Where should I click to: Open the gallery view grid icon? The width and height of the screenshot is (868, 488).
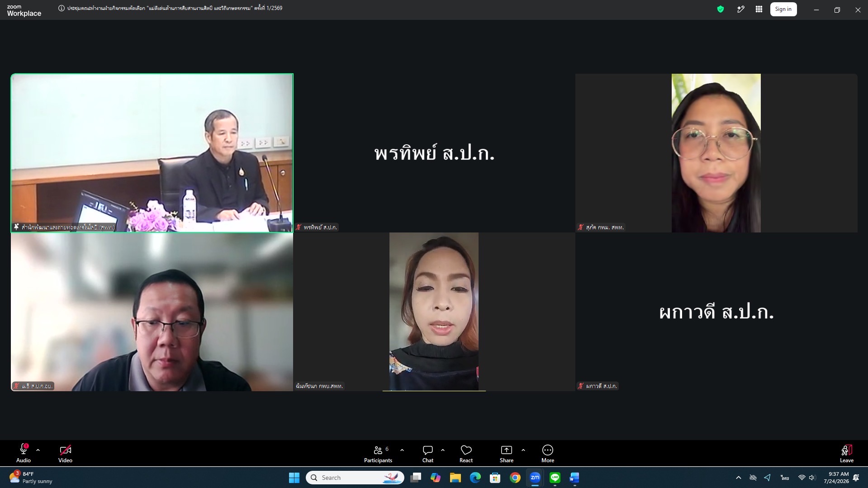[759, 9]
